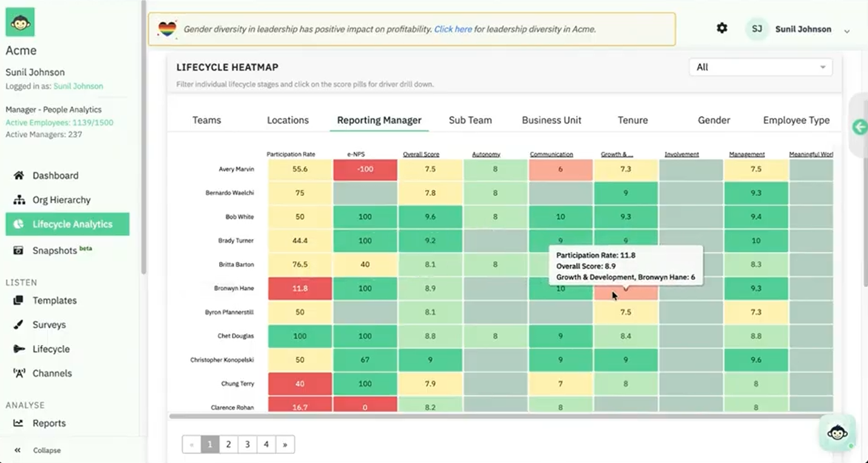Switch to the Gender tab
Viewport: 868px width, 463px height.
coord(714,120)
